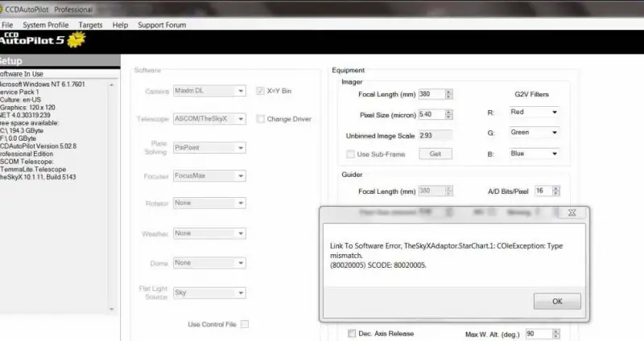
Task: Click the Get sub-frame button
Action: click(436, 154)
